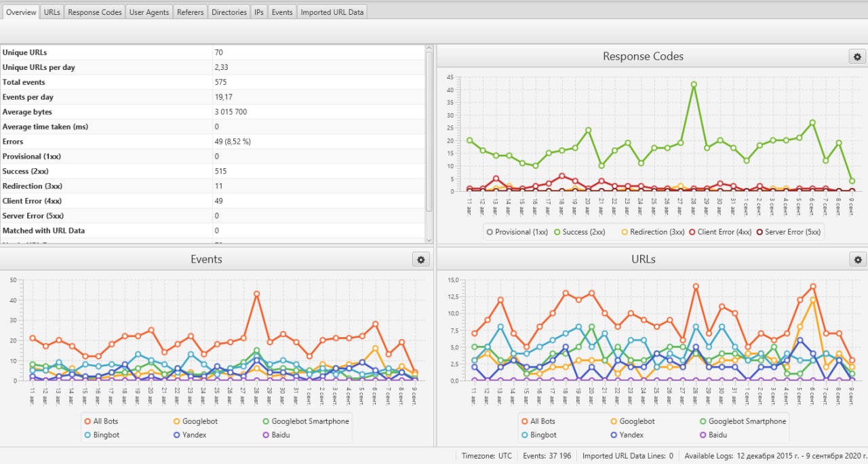This screenshot has height=464, width=868.
Task: Click the 28 Aug peak on Response Codes chart
Action: coord(694,84)
